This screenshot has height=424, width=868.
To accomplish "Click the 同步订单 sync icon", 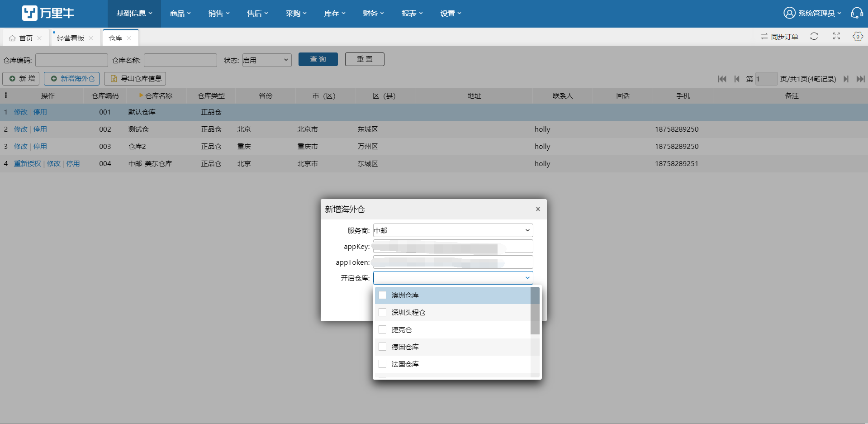I will (x=764, y=36).
